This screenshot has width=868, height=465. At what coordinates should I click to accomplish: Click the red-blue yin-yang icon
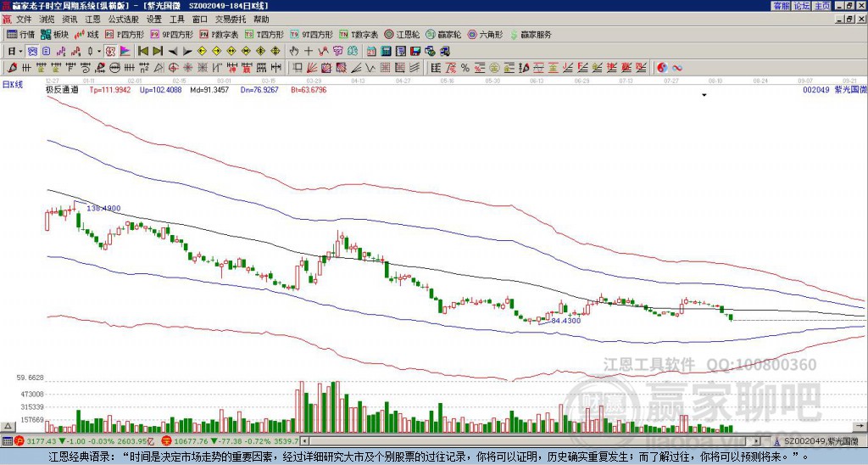pos(662,68)
